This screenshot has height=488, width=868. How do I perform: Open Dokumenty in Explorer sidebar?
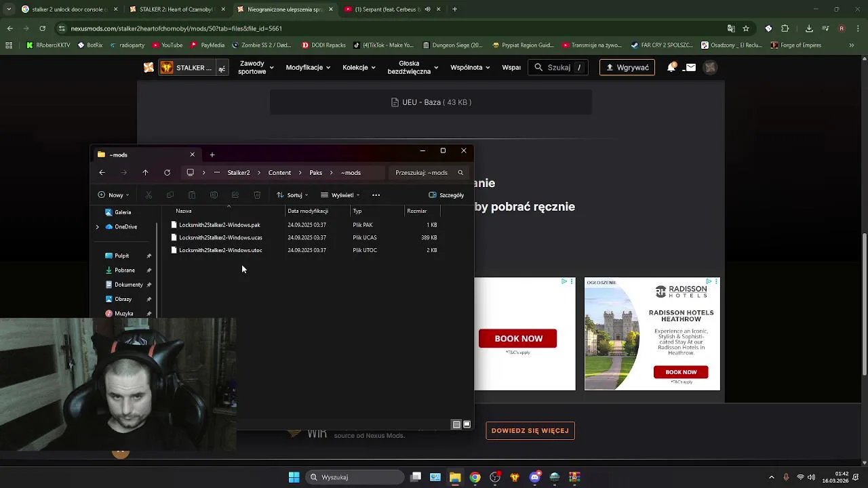[x=129, y=285]
